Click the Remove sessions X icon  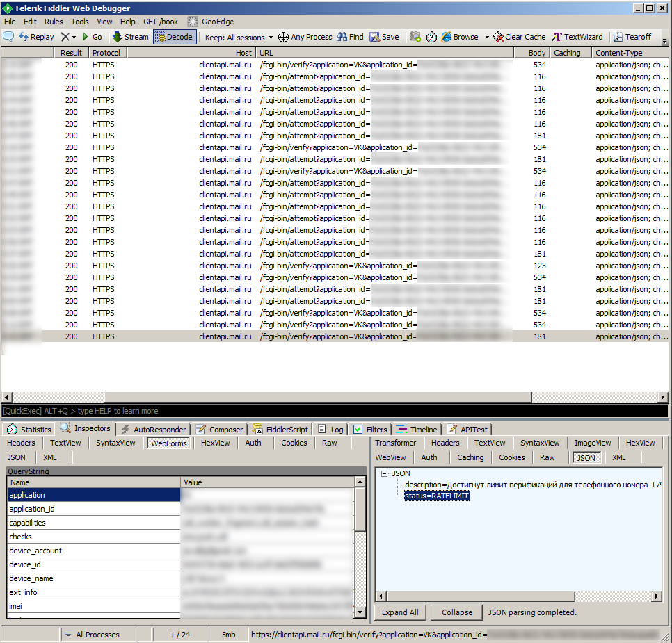click(65, 37)
